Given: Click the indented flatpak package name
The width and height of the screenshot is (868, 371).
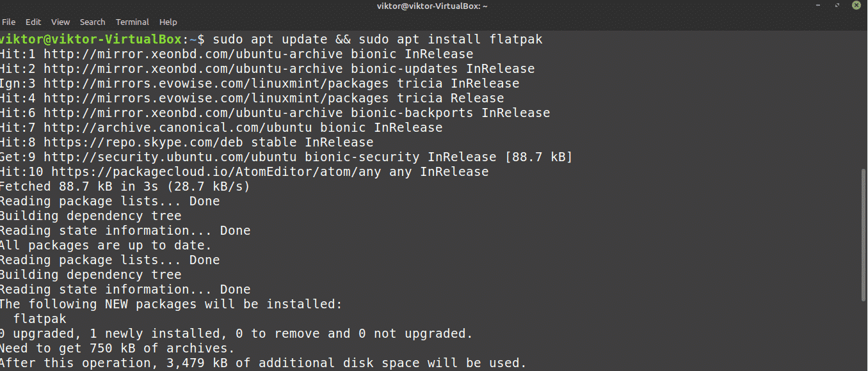Looking at the screenshot, I should [40, 319].
